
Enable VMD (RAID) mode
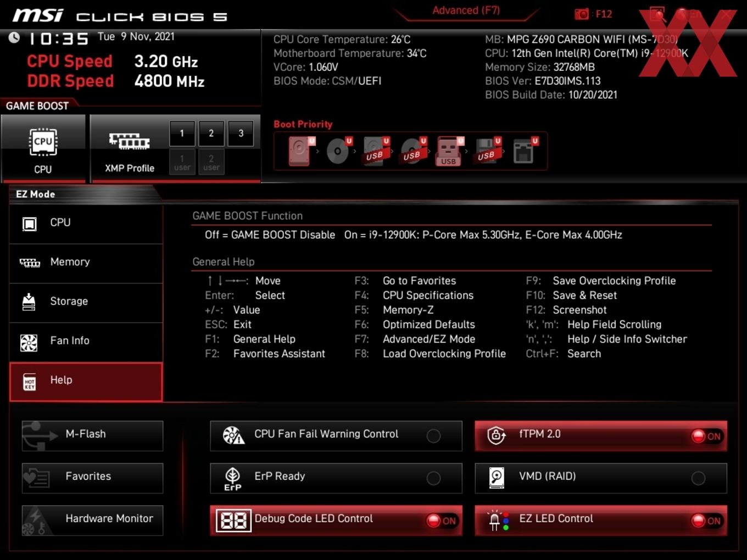(x=698, y=478)
